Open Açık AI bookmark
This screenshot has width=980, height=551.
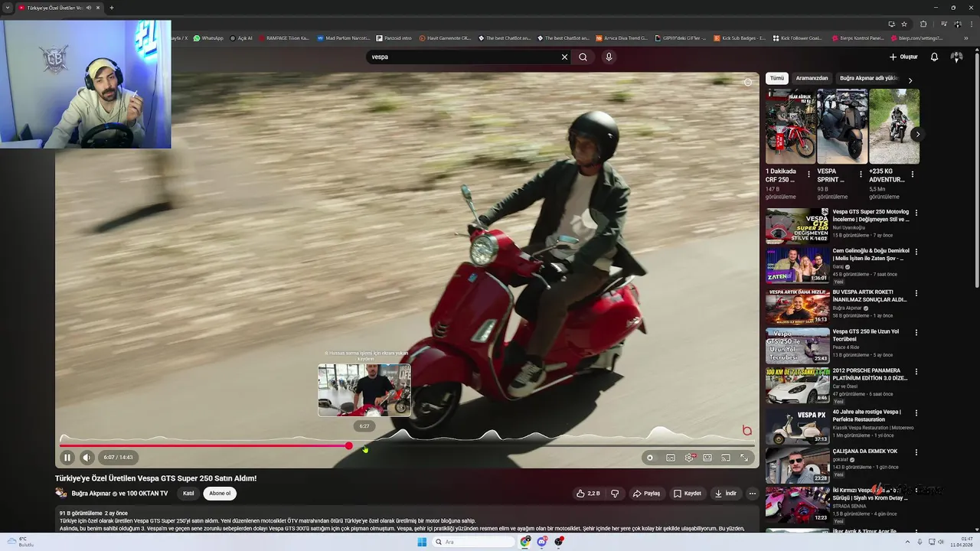click(240, 37)
